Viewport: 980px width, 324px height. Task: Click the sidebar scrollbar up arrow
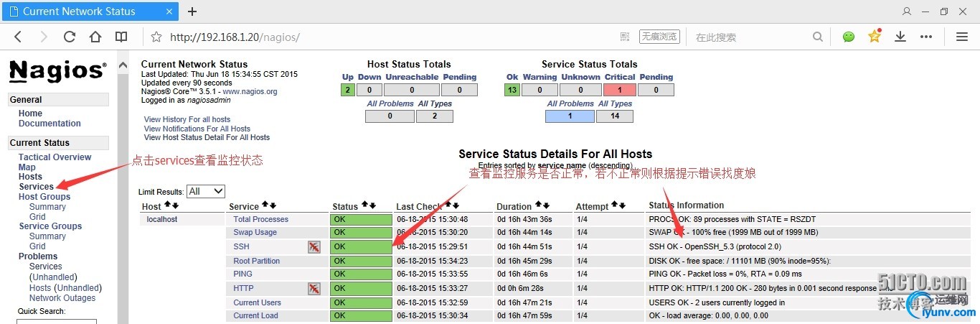point(123,65)
